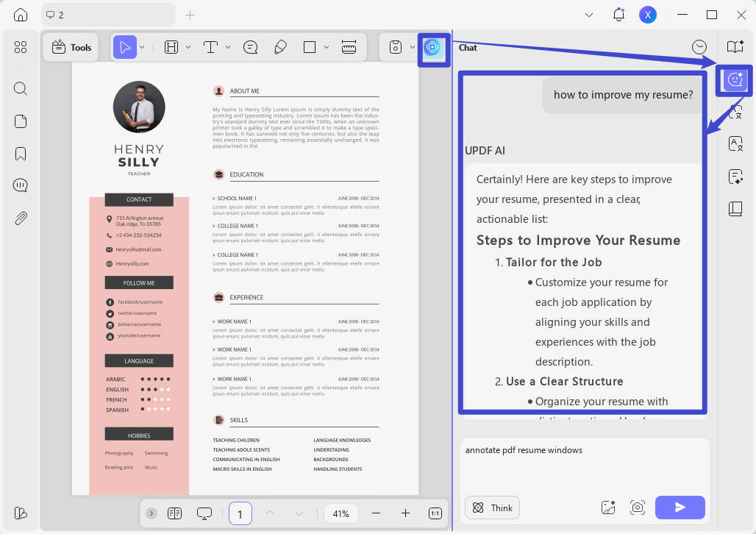The width and height of the screenshot is (756, 534).
Task: Edit the page number field showing 1
Action: pos(240,513)
